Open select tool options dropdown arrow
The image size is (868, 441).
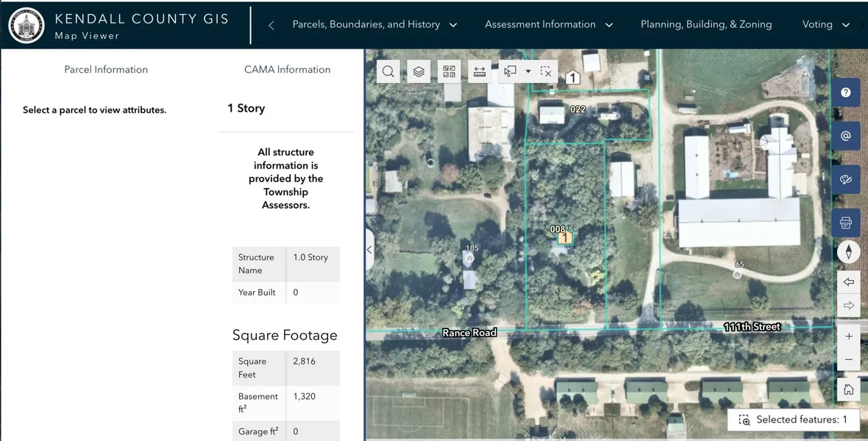528,71
